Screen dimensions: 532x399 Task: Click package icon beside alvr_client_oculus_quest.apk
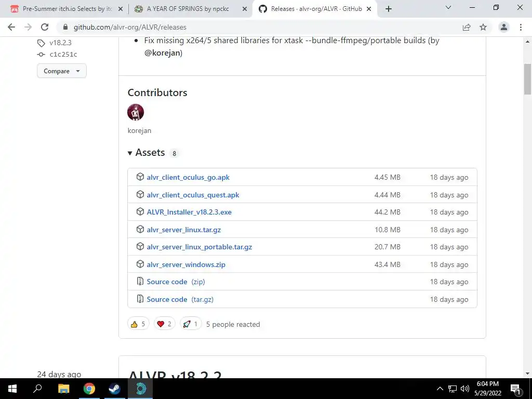(140, 194)
